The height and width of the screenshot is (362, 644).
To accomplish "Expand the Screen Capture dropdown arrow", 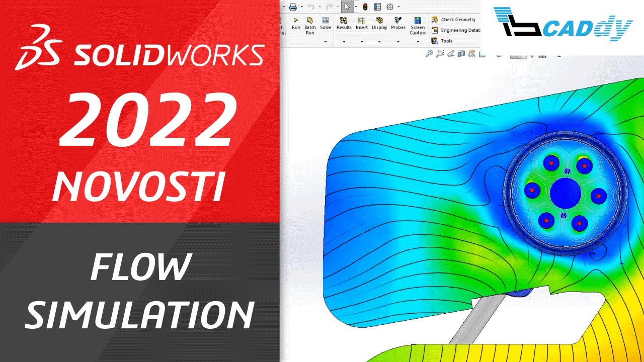I will 418,42.
